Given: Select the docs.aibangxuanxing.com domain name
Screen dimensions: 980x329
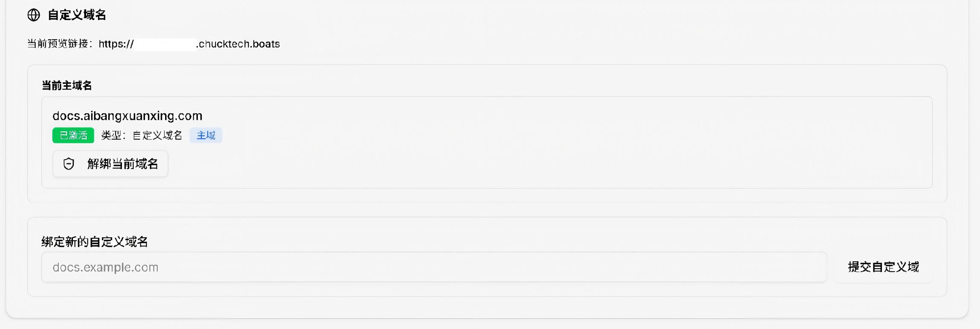Looking at the screenshot, I should (x=127, y=116).
